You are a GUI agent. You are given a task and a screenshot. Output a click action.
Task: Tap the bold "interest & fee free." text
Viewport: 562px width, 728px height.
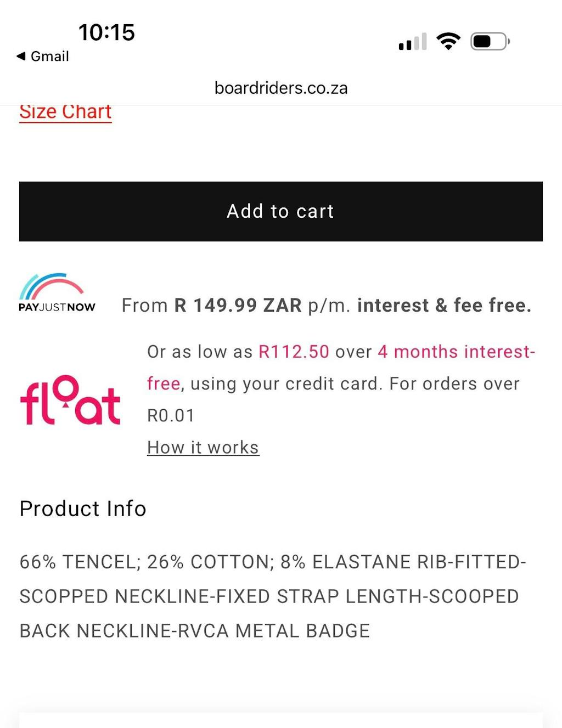pyautogui.click(x=444, y=305)
